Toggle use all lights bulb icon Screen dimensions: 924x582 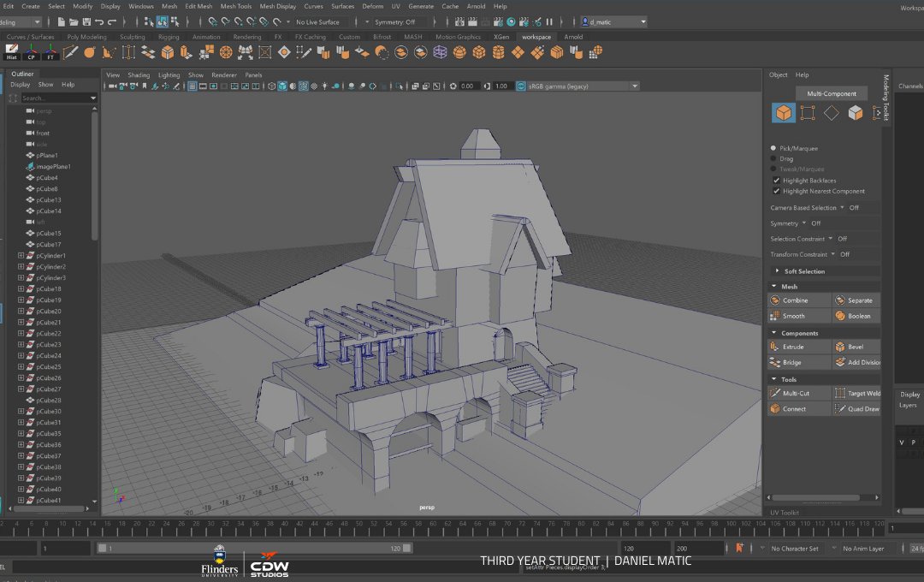coord(325,86)
